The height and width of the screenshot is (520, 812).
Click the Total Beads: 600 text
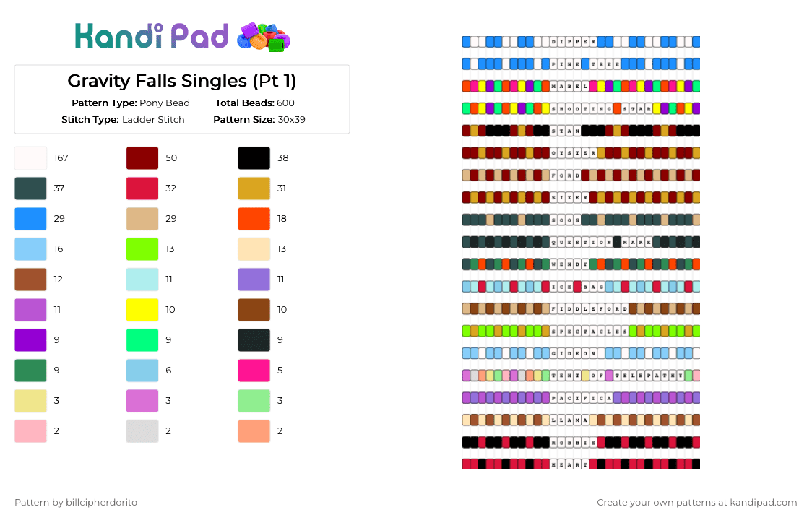[x=255, y=103]
